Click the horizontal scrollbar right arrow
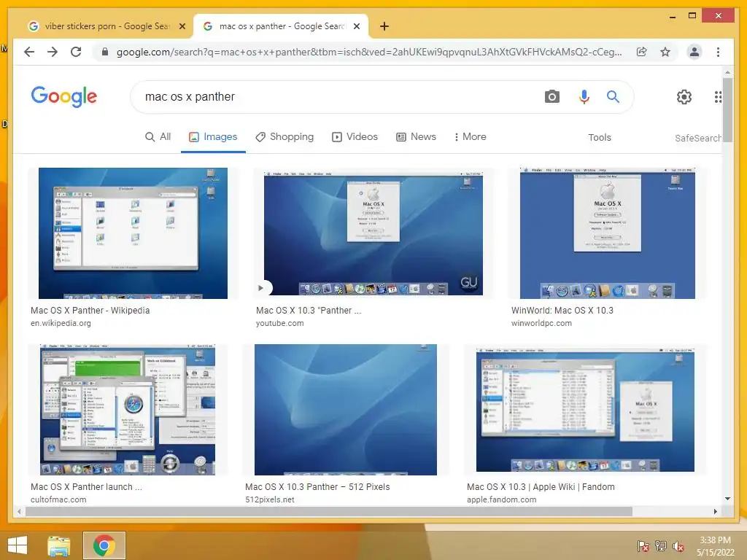 tap(715, 511)
